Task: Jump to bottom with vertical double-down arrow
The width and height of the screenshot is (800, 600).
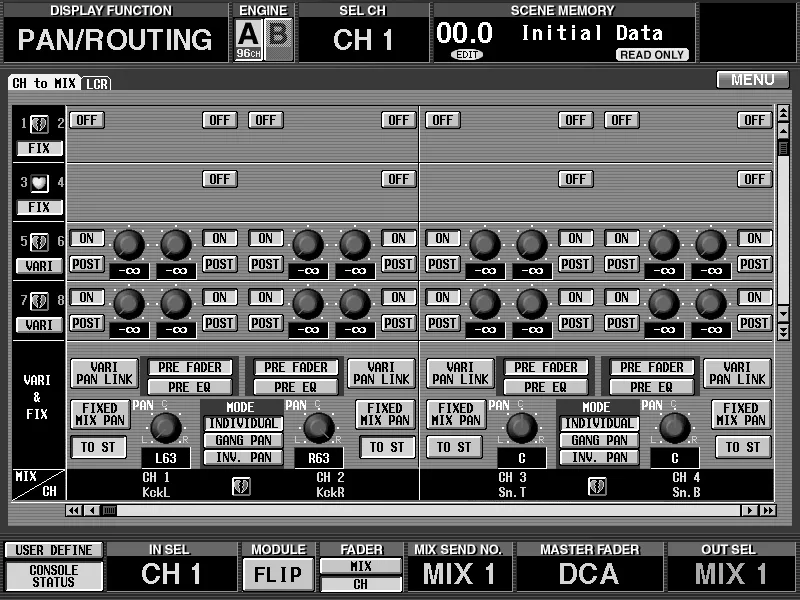Action: [783, 332]
